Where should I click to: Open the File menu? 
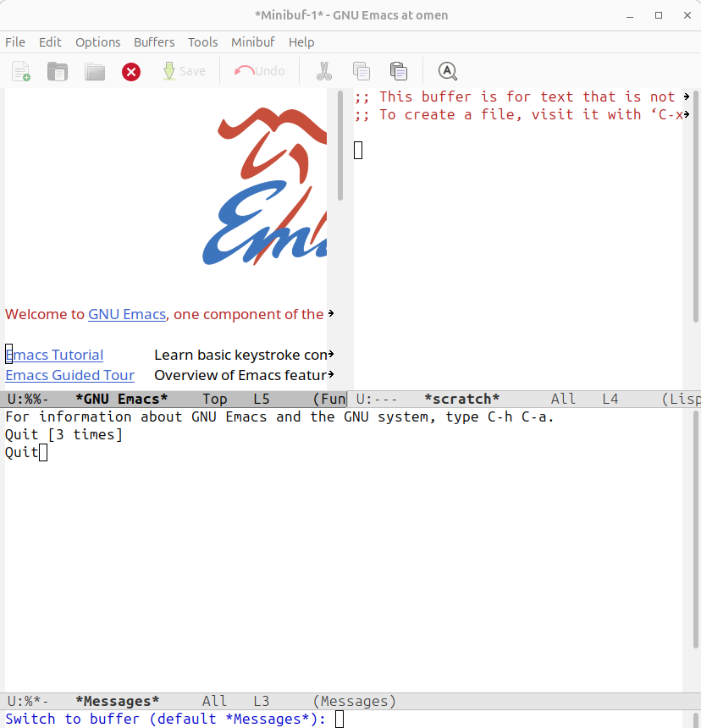15,42
